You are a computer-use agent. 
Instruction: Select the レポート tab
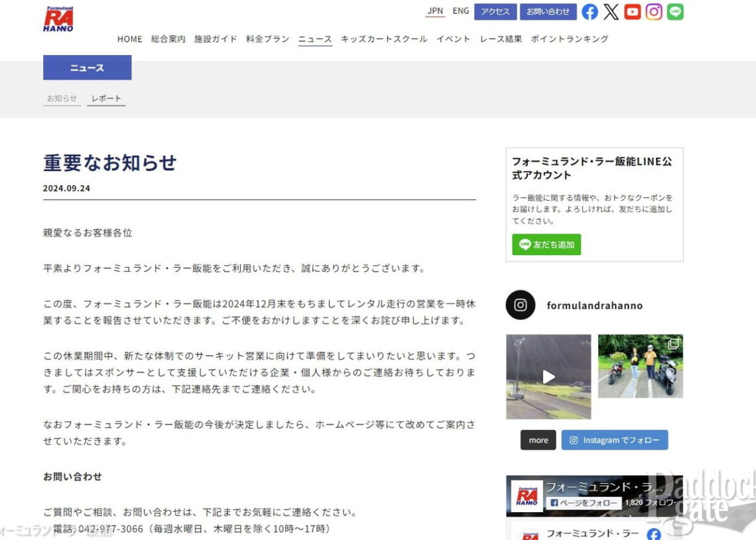coord(105,97)
